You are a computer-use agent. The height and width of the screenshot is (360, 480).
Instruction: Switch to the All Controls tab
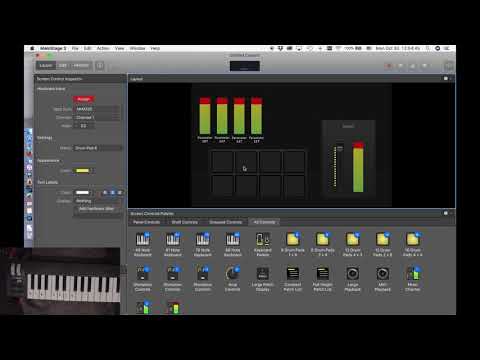264,222
